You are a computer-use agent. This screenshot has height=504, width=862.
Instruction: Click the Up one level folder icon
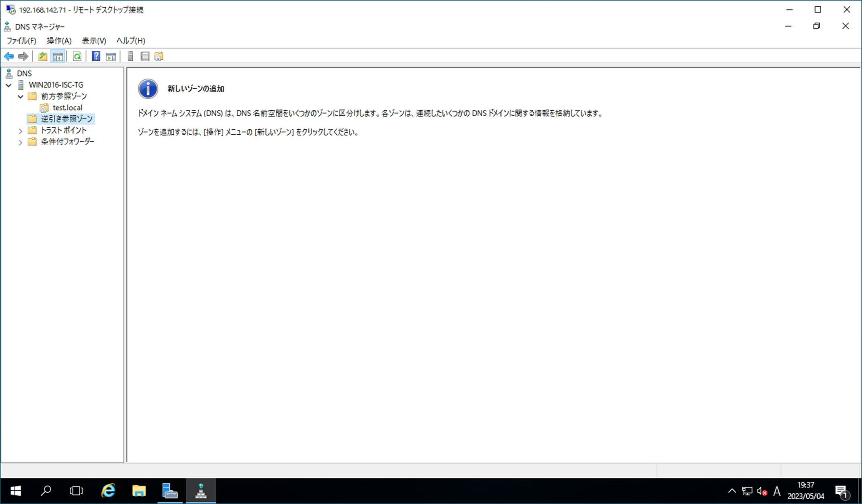tap(43, 56)
